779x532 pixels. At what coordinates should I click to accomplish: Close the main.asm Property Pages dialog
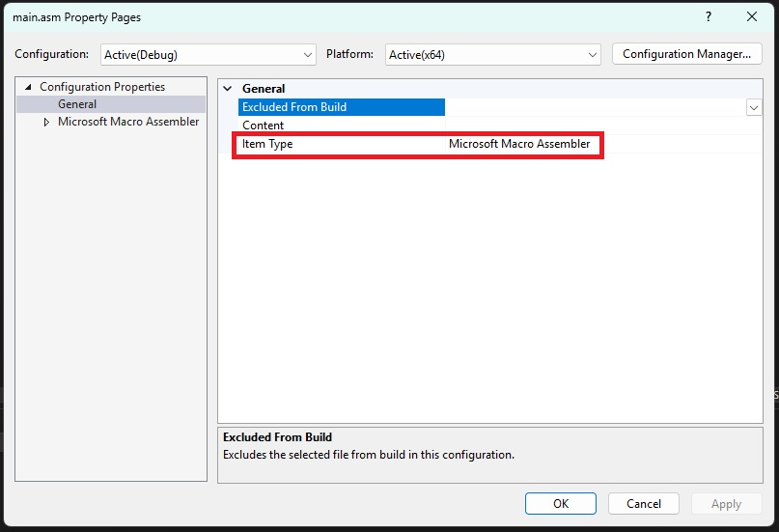click(752, 16)
